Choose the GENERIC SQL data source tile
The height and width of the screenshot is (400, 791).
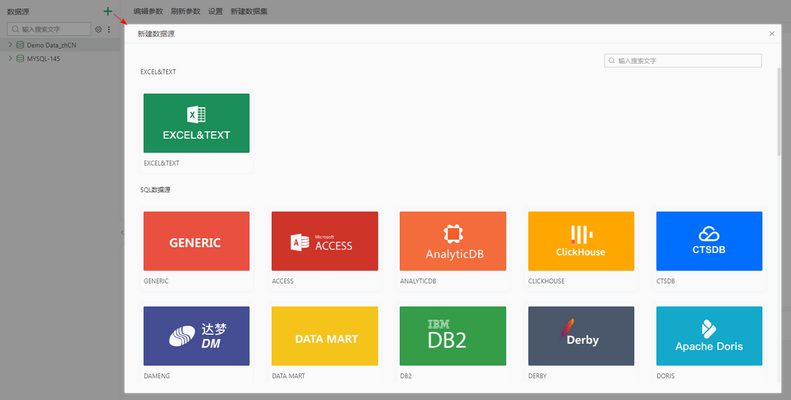(196, 241)
